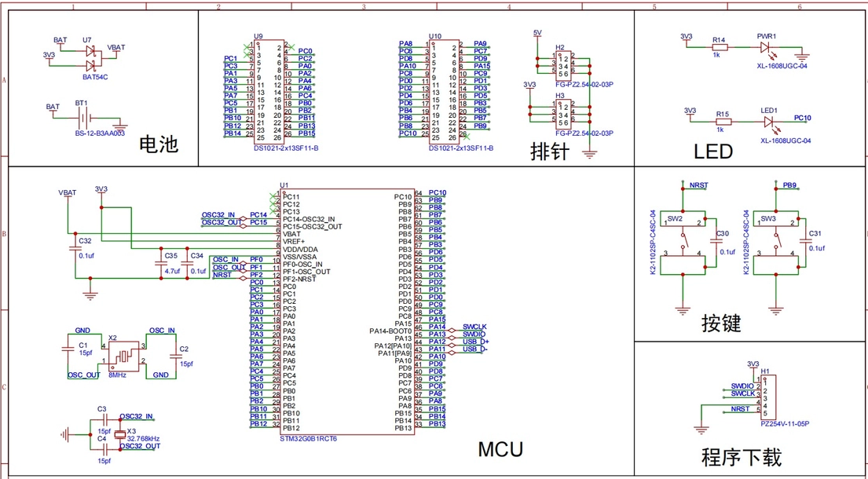Select the U7 BAT54C dual diode symbol

click(x=91, y=59)
